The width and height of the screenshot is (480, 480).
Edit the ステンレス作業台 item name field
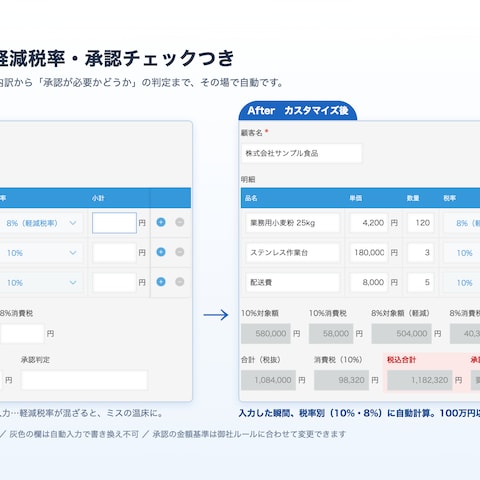click(x=293, y=253)
